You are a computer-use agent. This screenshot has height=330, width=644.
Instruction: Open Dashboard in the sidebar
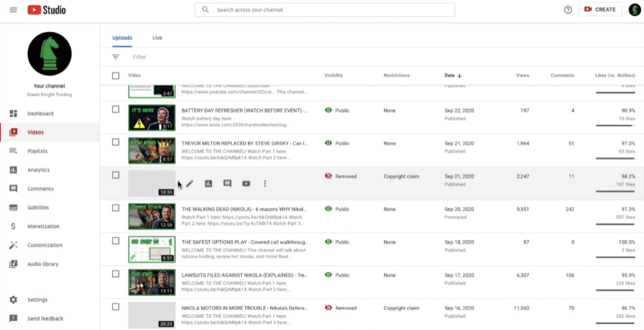pos(50,114)
